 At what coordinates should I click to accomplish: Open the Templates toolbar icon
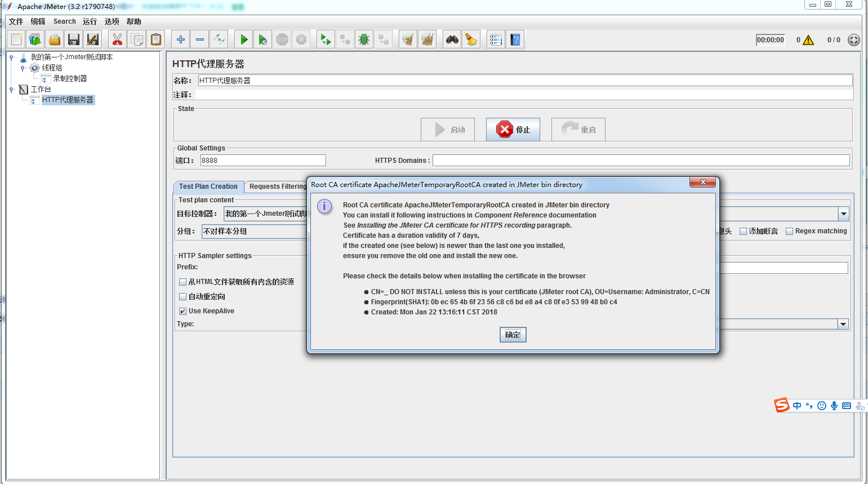pyautogui.click(x=35, y=39)
